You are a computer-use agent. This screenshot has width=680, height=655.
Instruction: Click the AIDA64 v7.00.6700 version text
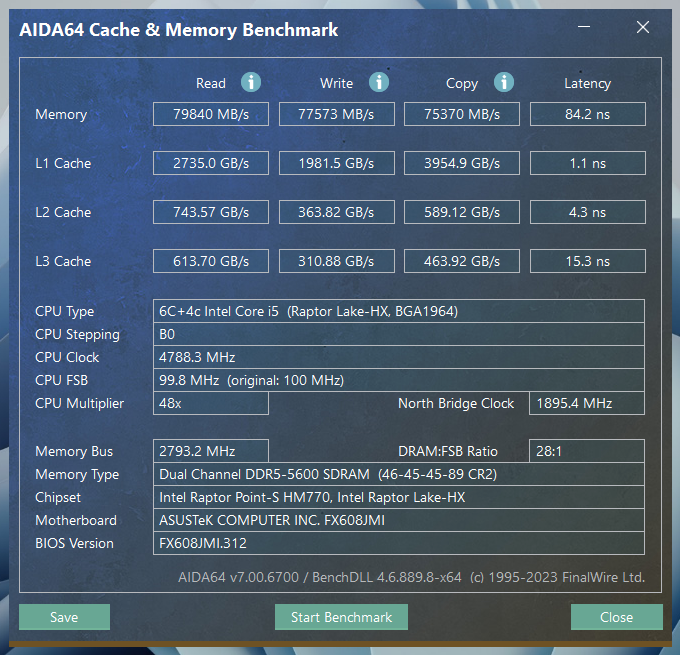pos(412,577)
